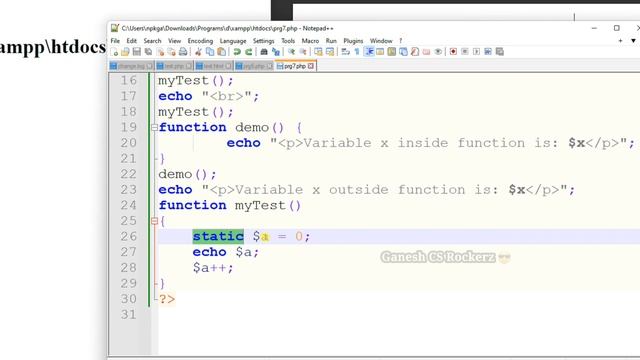
Task: Click the Close All toolbar icon
Action: [x=171, y=52]
